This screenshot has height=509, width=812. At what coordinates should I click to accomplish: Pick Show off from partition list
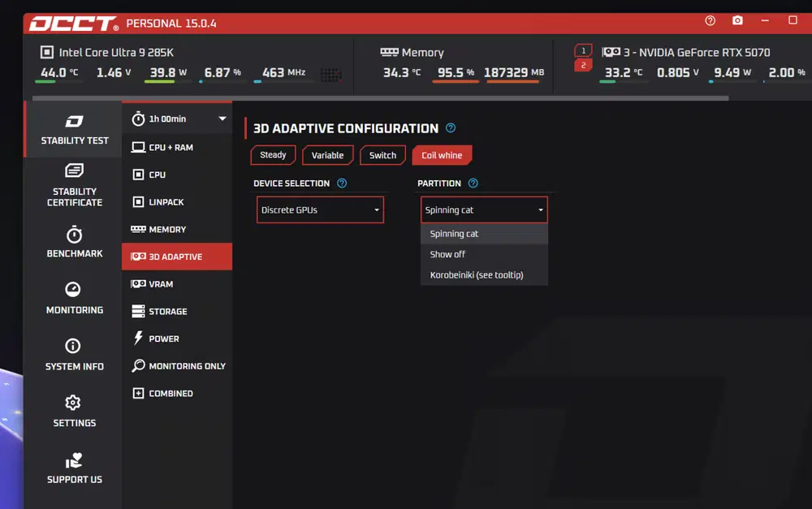pos(484,254)
